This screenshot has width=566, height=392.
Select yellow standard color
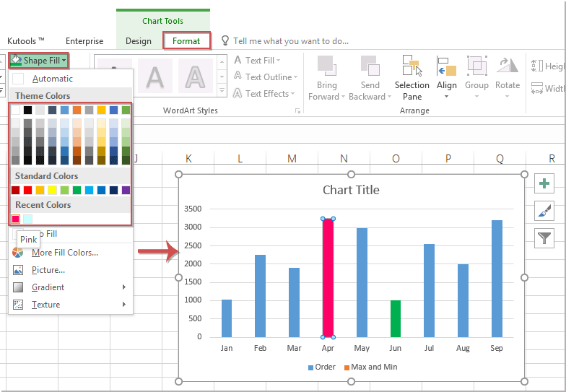[52, 190]
